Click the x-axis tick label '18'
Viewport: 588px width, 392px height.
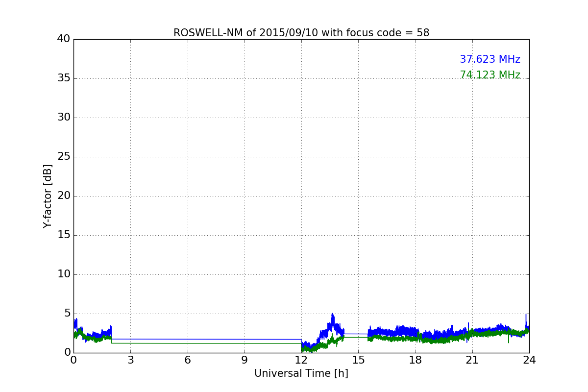(416, 360)
